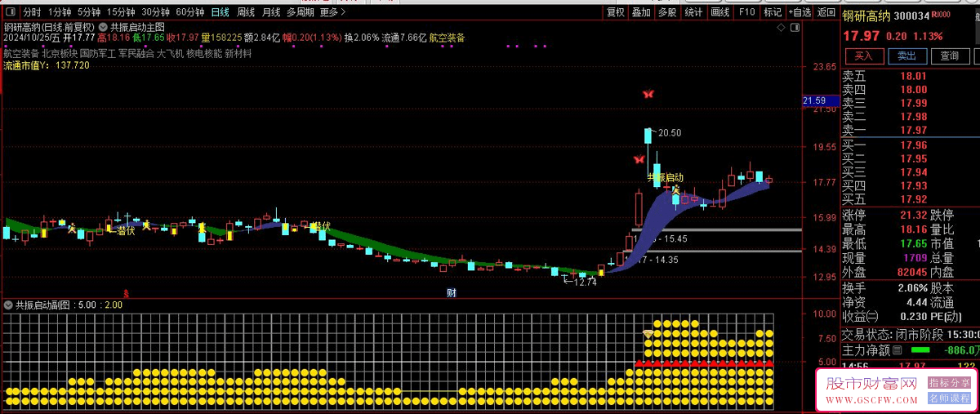Add stock via +自选 button

click(800, 12)
